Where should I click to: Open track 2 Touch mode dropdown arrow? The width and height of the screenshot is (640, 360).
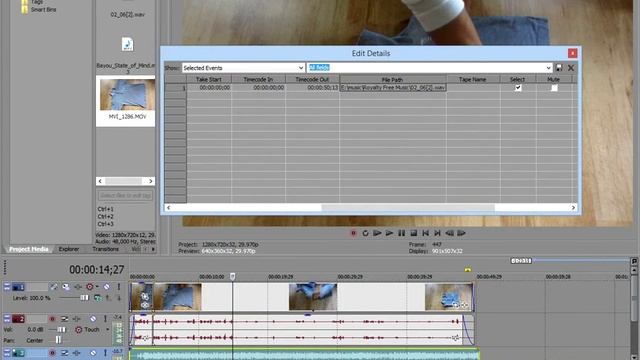(x=107, y=329)
